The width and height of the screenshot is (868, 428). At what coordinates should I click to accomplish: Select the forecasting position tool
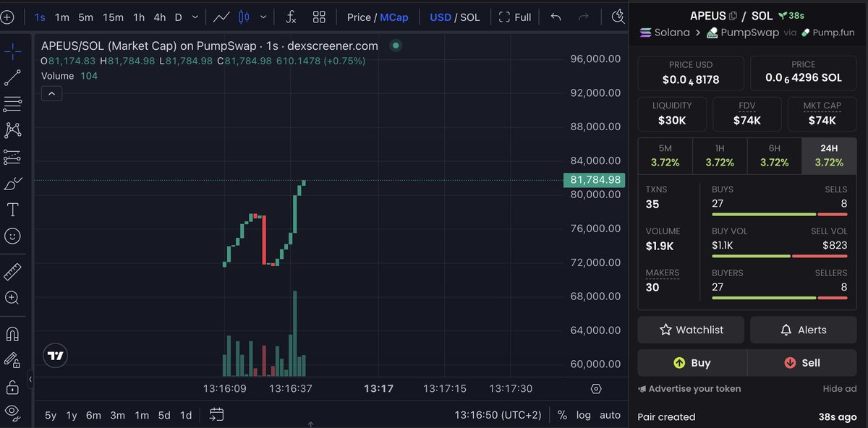(12, 157)
